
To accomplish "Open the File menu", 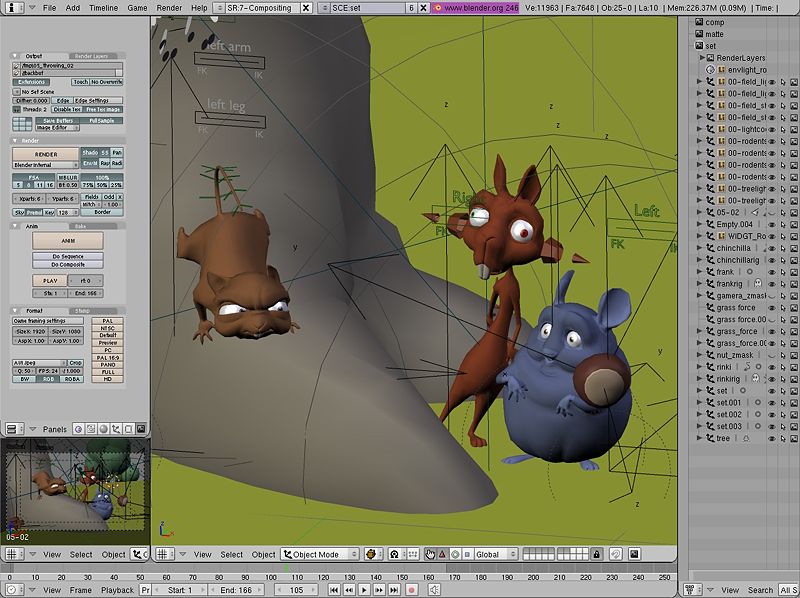I will (x=49, y=8).
